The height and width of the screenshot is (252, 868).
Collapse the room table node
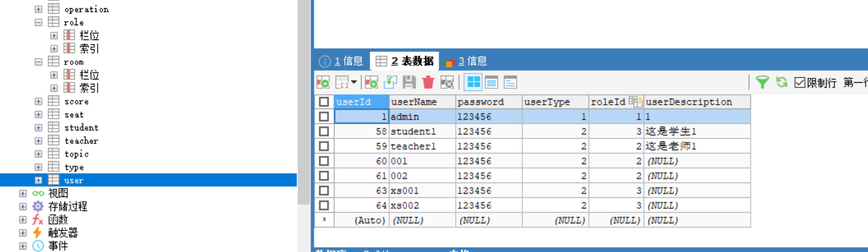click(38, 61)
